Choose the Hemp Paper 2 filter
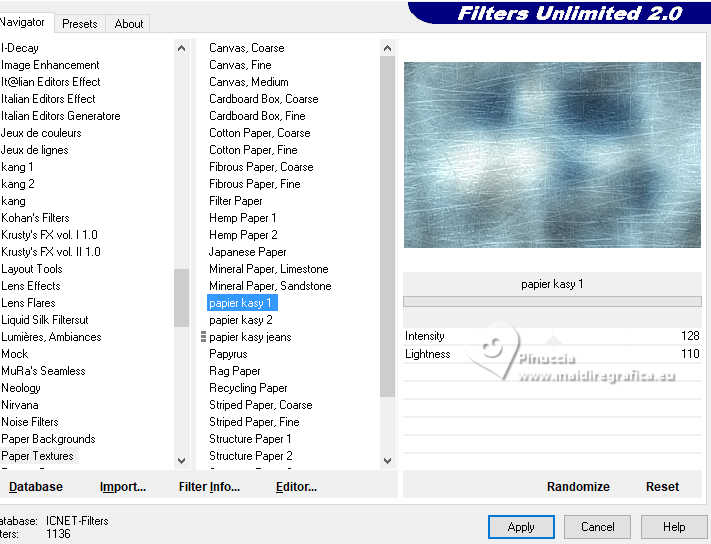Image resolution: width=711 pixels, height=544 pixels. point(243,235)
